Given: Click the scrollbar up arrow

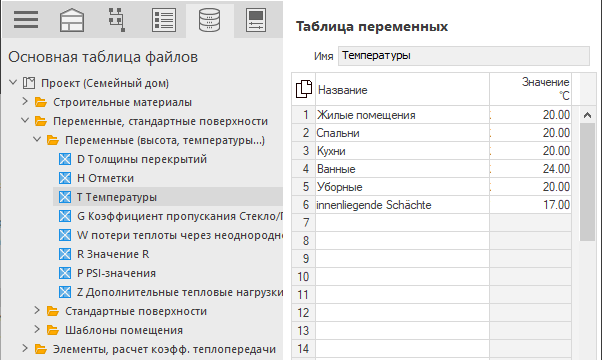Looking at the screenshot, I should tap(587, 115).
